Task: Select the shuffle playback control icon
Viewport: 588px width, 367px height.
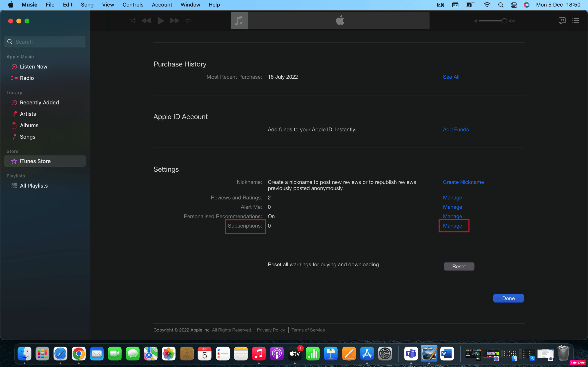Action: point(133,21)
